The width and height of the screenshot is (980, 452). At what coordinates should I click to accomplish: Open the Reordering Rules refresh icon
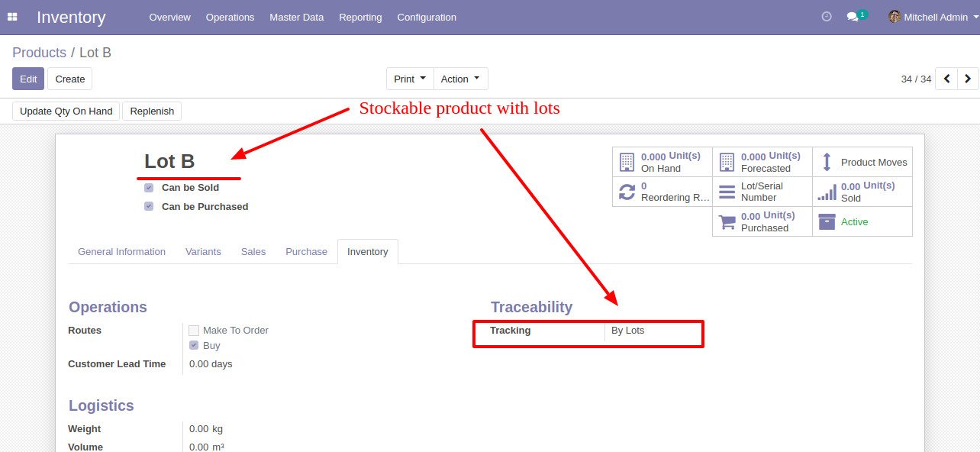coord(627,192)
